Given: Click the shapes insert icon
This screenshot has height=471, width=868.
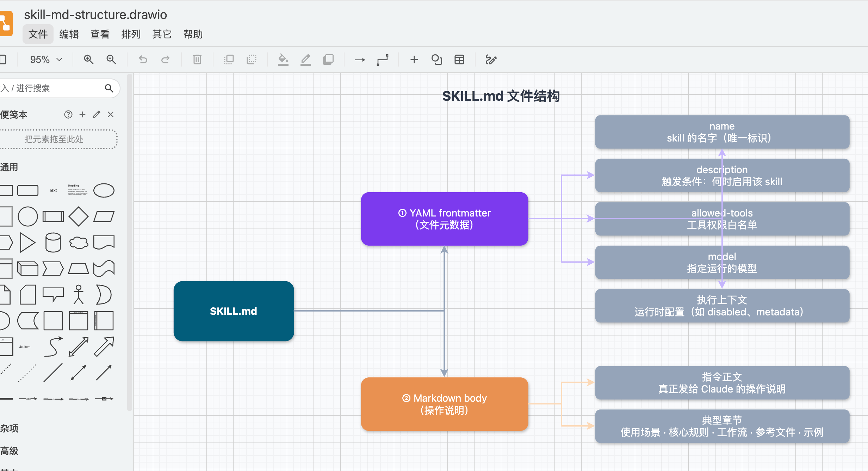Looking at the screenshot, I should pyautogui.click(x=437, y=59).
